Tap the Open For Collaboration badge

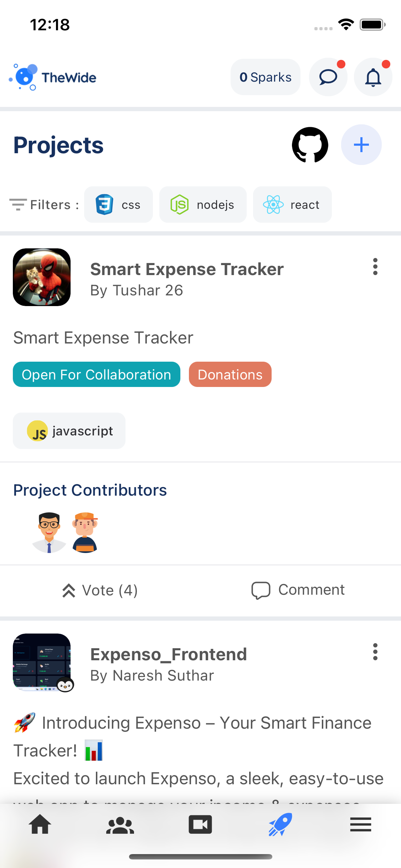click(96, 374)
